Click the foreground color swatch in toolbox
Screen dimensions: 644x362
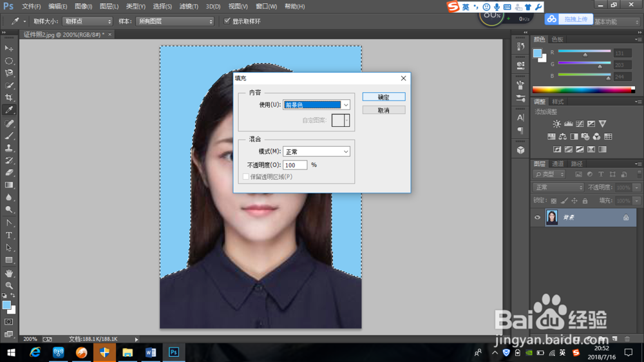[x=6, y=305]
